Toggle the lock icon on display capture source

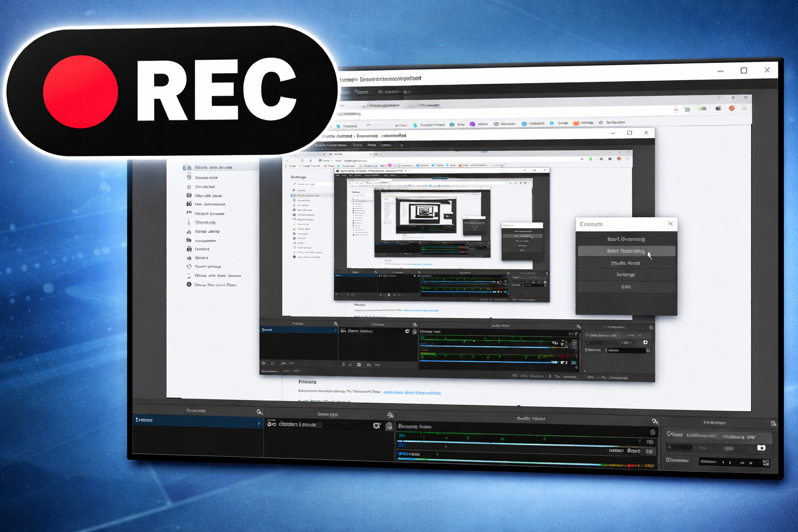pos(389,426)
